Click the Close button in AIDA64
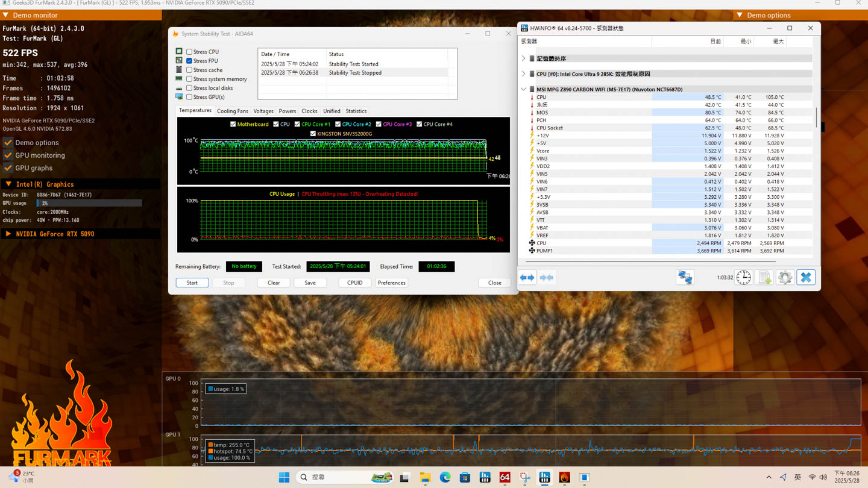 pyautogui.click(x=495, y=283)
